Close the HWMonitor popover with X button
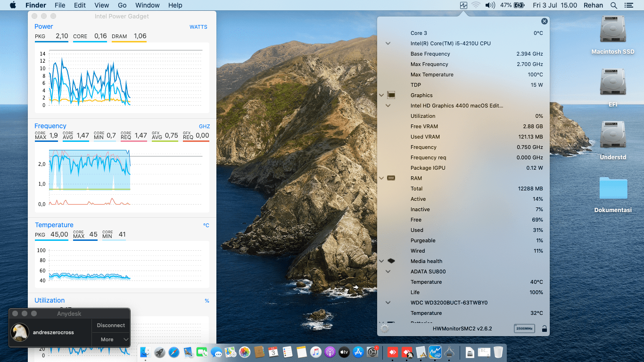This screenshot has height=362, width=644. click(545, 21)
